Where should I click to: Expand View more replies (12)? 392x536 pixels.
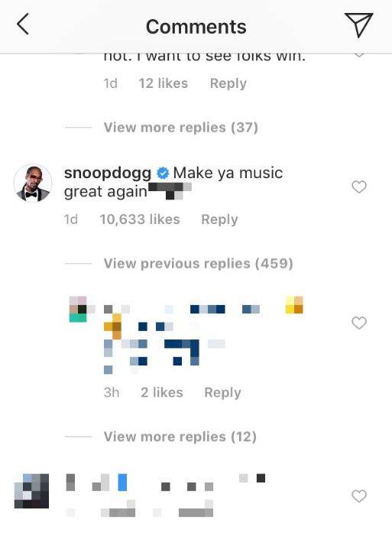click(180, 437)
